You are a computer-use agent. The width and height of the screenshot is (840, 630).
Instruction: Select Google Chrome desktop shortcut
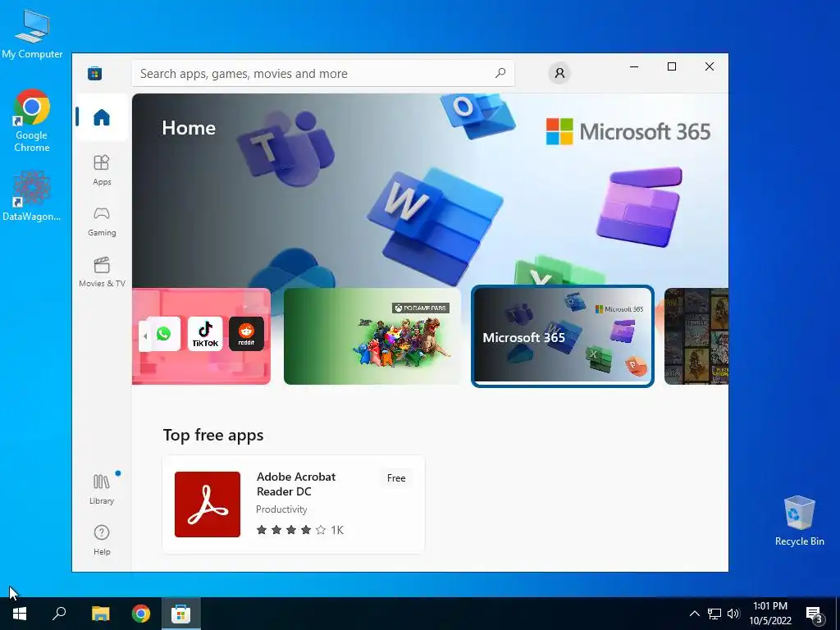coord(32,121)
